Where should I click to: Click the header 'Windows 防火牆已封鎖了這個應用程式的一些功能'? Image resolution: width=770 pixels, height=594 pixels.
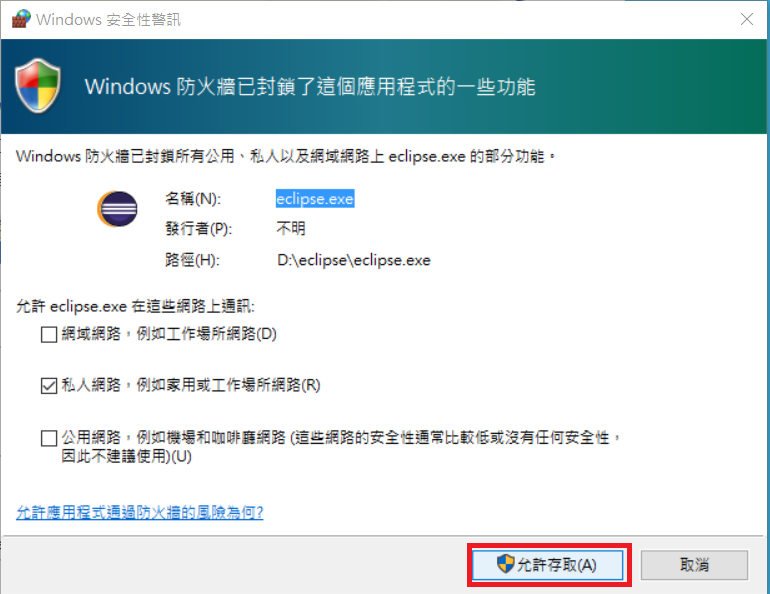tap(310, 86)
